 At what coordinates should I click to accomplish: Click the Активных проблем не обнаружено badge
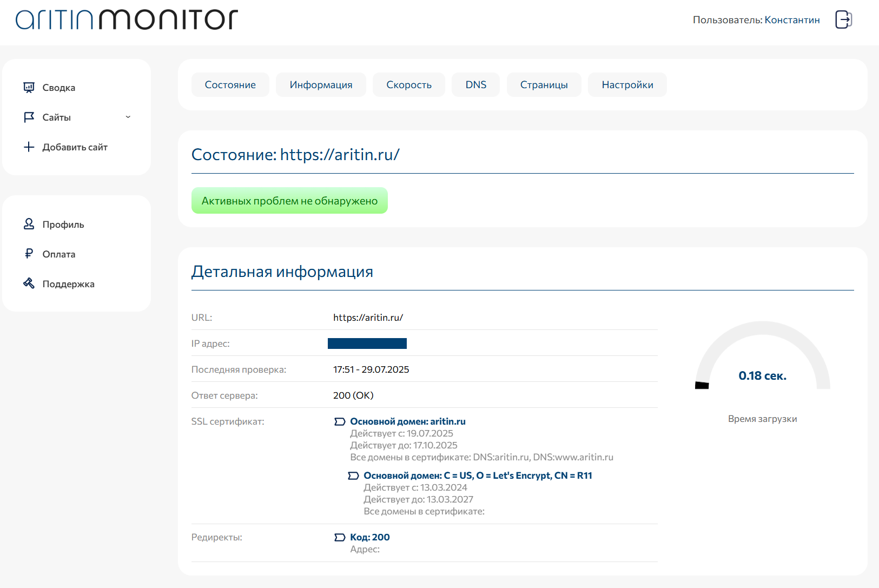click(x=289, y=201)
